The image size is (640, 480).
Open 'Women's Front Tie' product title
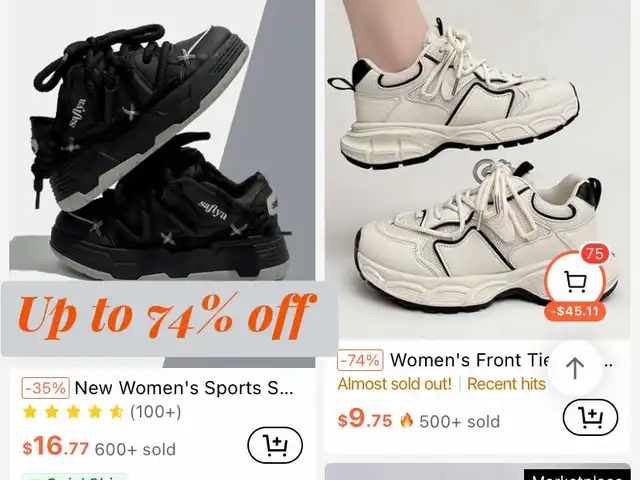click(469, 360)
